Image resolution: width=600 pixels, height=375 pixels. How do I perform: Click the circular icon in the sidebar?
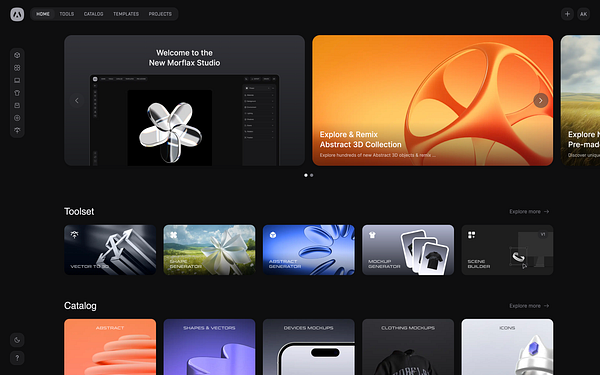pos(17,118)
